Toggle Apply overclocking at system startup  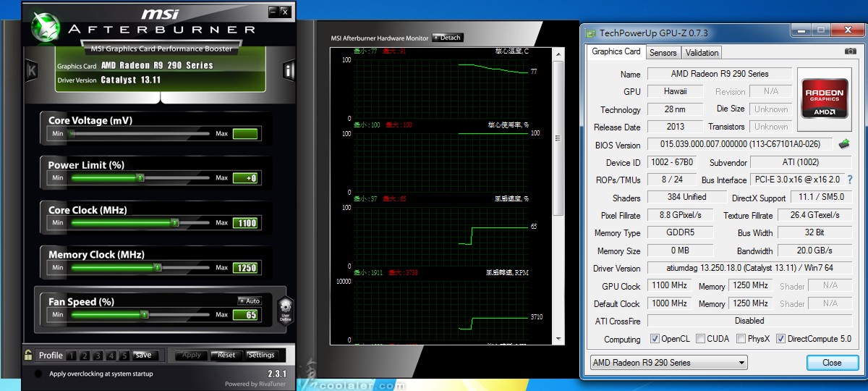click(x=38, y=374)
